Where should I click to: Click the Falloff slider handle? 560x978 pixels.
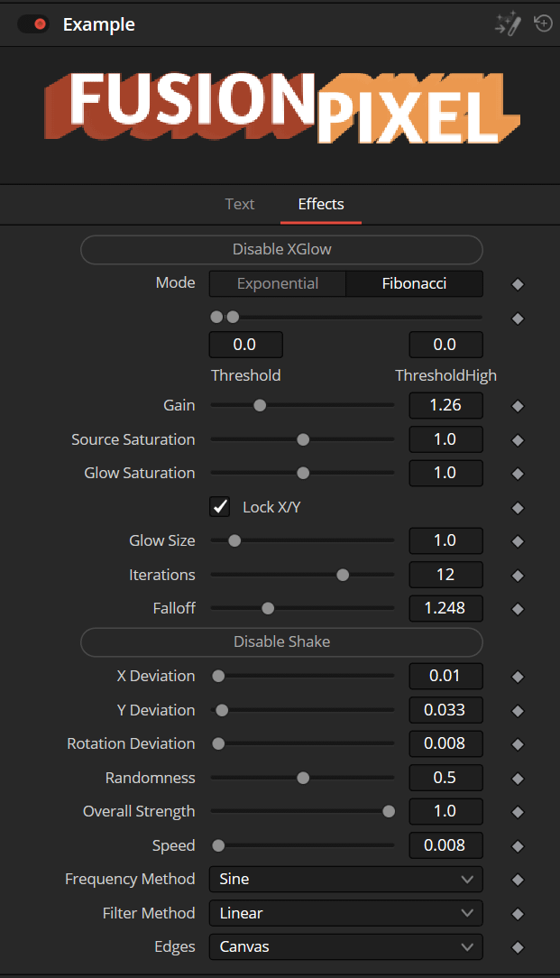tap(268, 609)
